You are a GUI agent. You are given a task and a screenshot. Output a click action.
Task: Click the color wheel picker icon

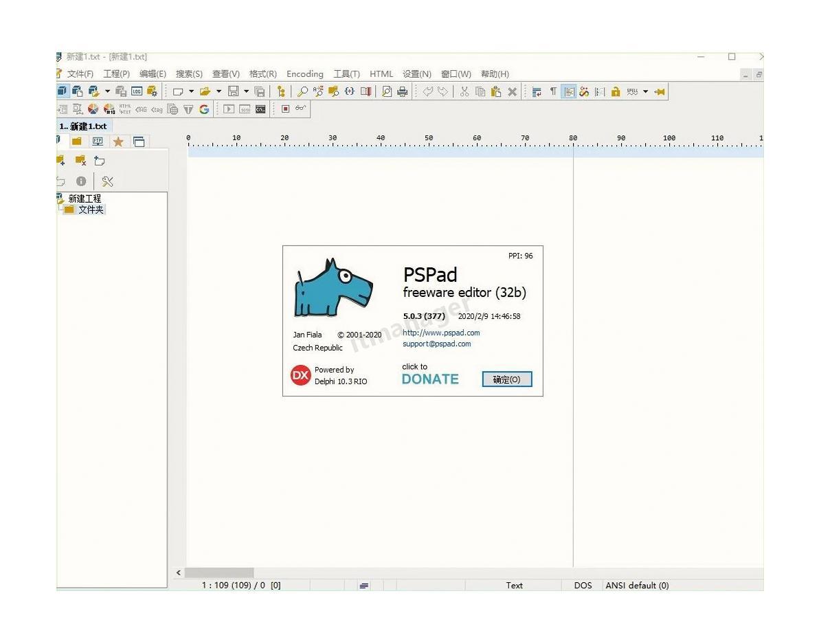[93, 109]
